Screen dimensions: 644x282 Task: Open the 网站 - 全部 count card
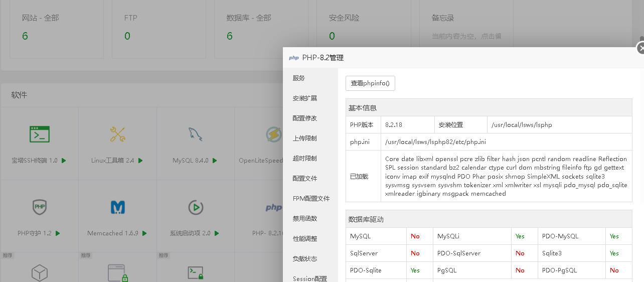pyautogui.click(x=57, y=29)
